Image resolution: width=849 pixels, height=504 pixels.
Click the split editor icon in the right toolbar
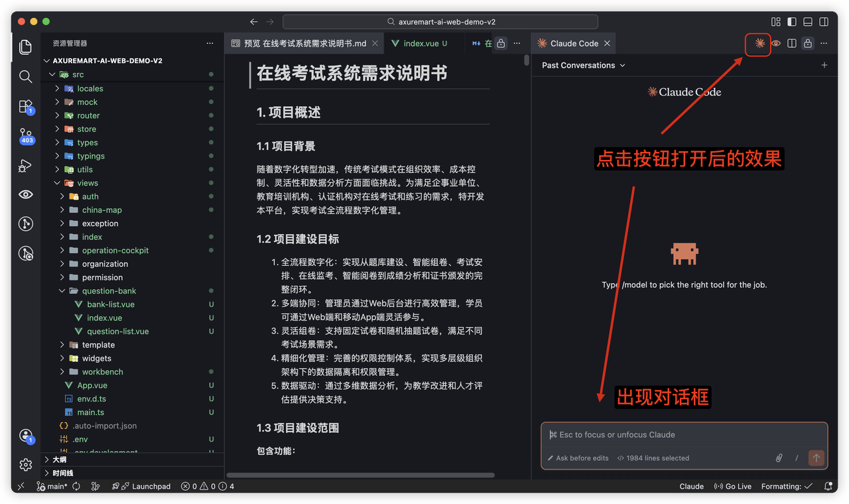[791, 44]
